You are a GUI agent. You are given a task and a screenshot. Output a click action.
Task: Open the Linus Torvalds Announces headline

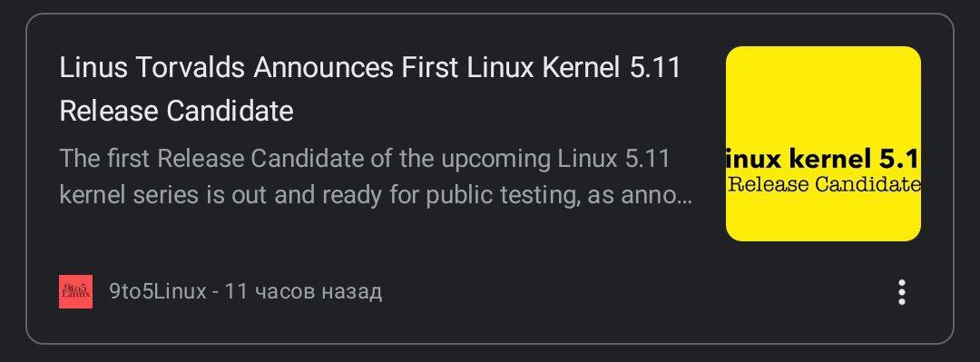(370, 89)
